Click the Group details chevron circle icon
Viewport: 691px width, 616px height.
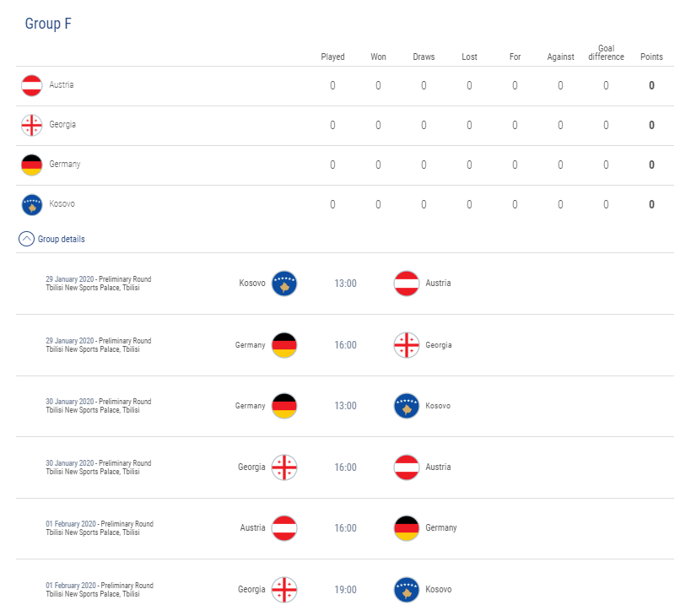click(x=26, y=239)
